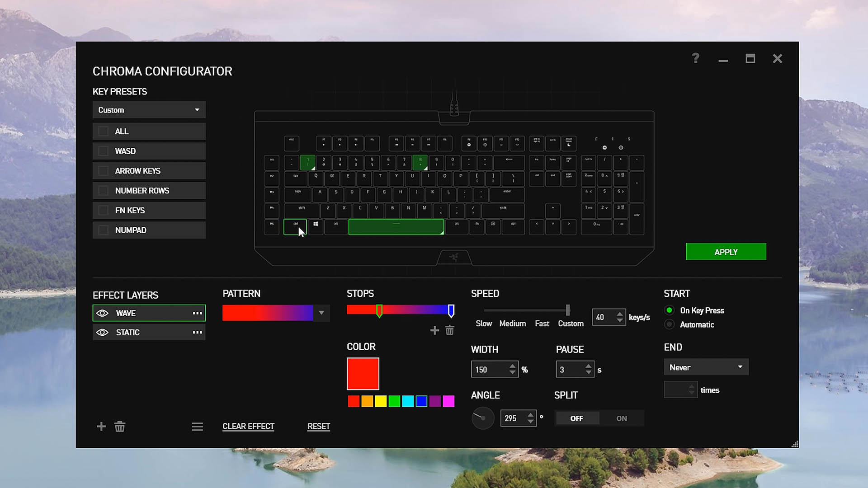868x488 pixels.
Task: Delete the selected gradient stop
Action: [449, 330]
